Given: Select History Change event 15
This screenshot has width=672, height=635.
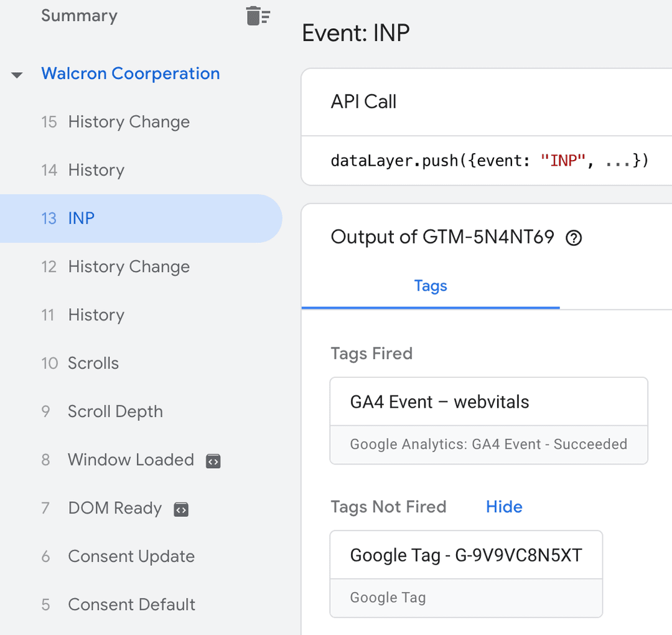Looking at the screenshot, I should [x=128, y=122].
